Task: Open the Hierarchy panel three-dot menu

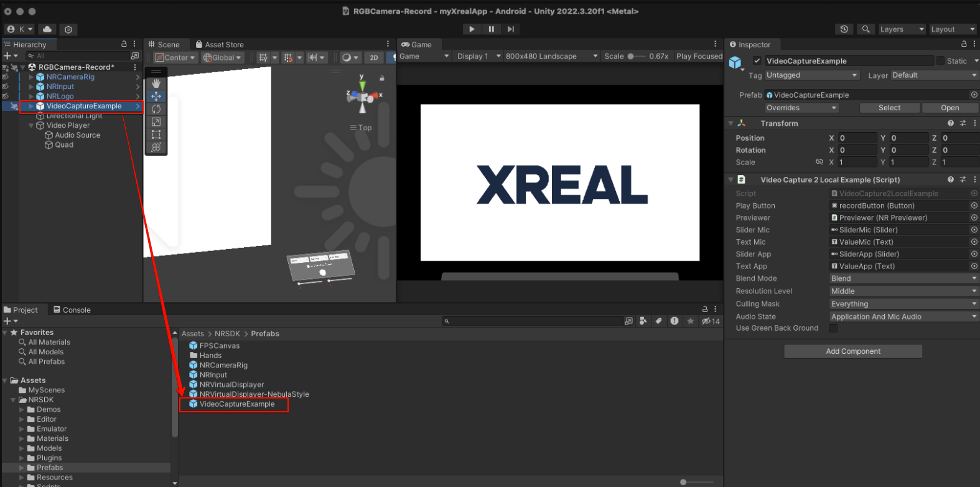Action: [134, 44]
